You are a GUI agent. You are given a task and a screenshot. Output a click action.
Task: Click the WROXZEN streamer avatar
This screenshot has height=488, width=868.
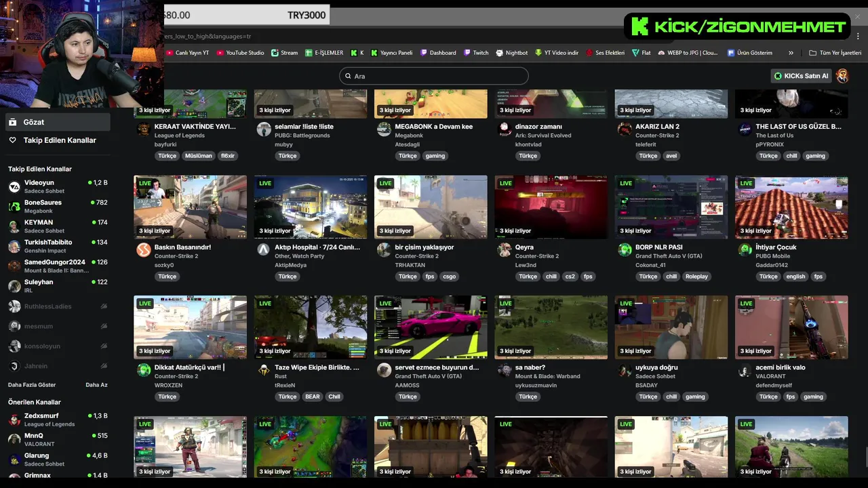click(x=144, y=370)
